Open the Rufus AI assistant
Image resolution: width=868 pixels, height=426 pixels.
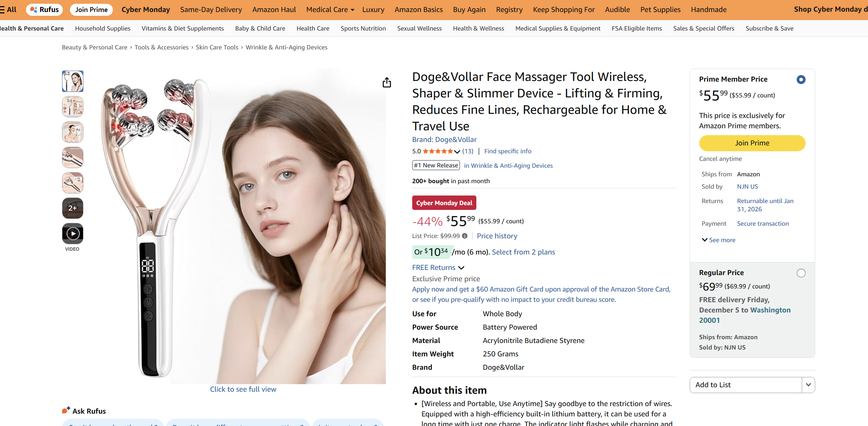(x=44, y=9)
